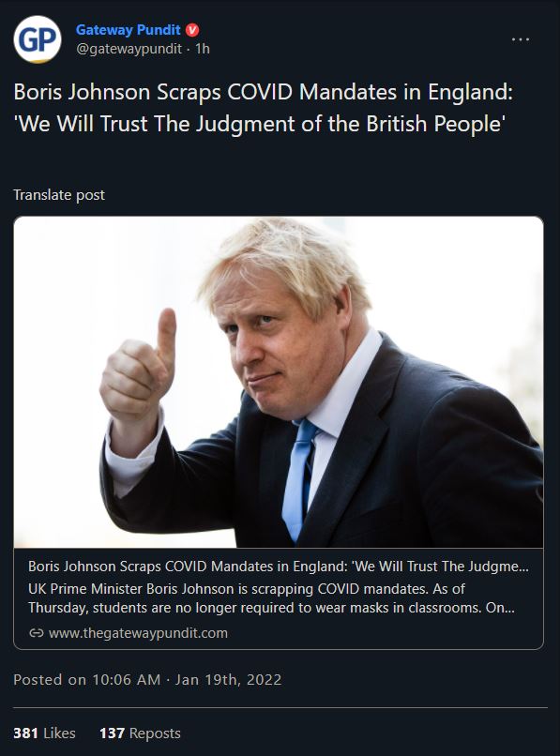Open the three-dot post options menu

click(521, 39)
